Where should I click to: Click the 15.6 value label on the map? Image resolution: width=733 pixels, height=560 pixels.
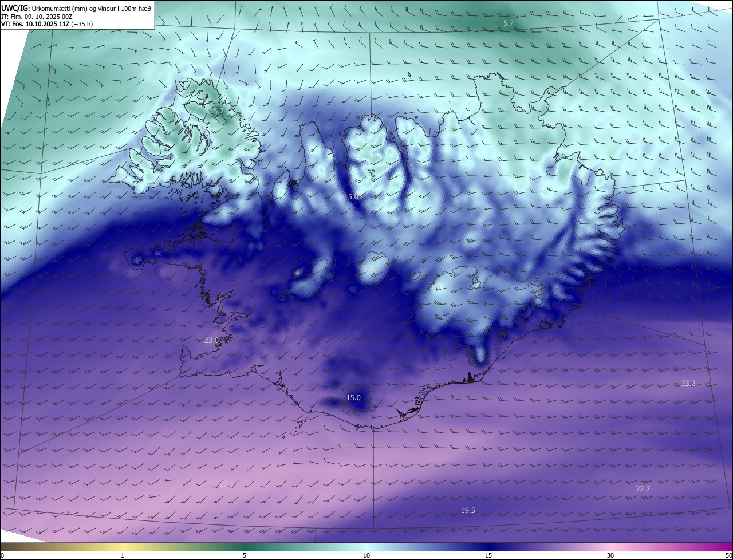coord(351,196)
